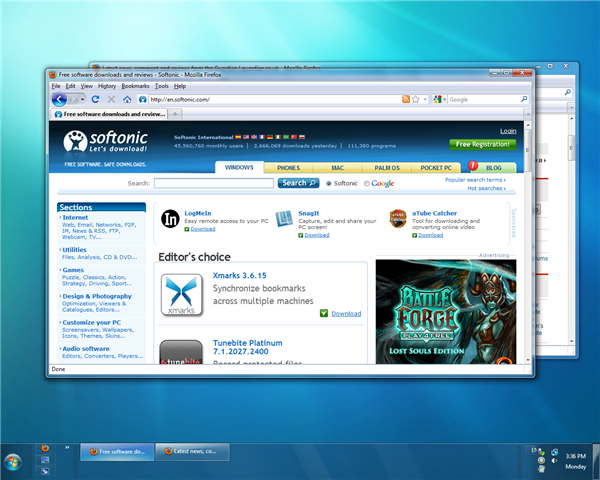Switch to the POCKET PC platform tab
The width and height of the screenshot is (600, 480).
point(436,168)
